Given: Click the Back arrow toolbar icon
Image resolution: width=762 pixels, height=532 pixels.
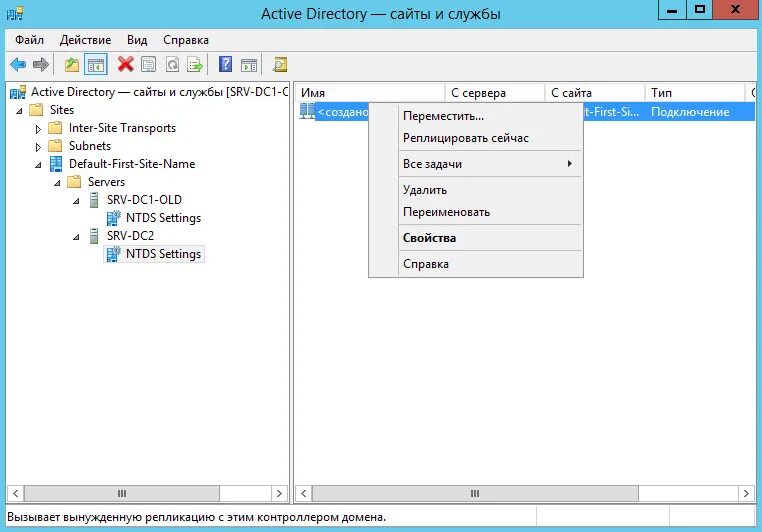Looking at the screenshot, I should 18,64.
